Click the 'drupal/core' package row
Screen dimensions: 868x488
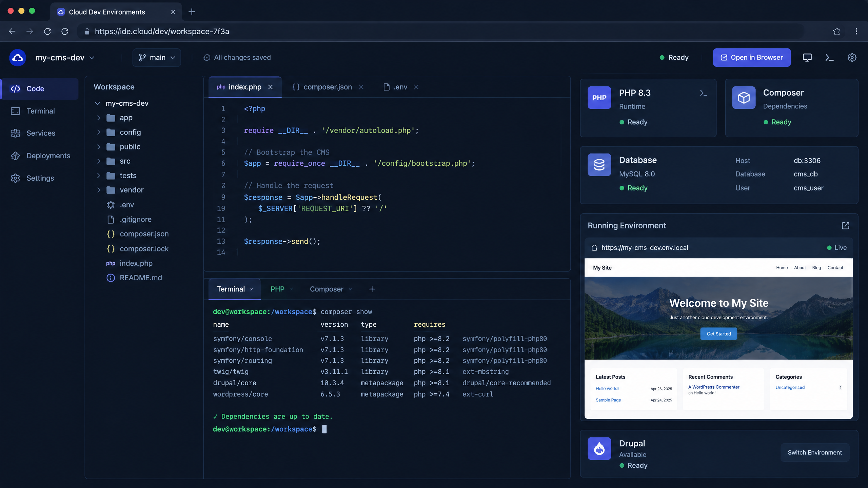click(382, 383)
